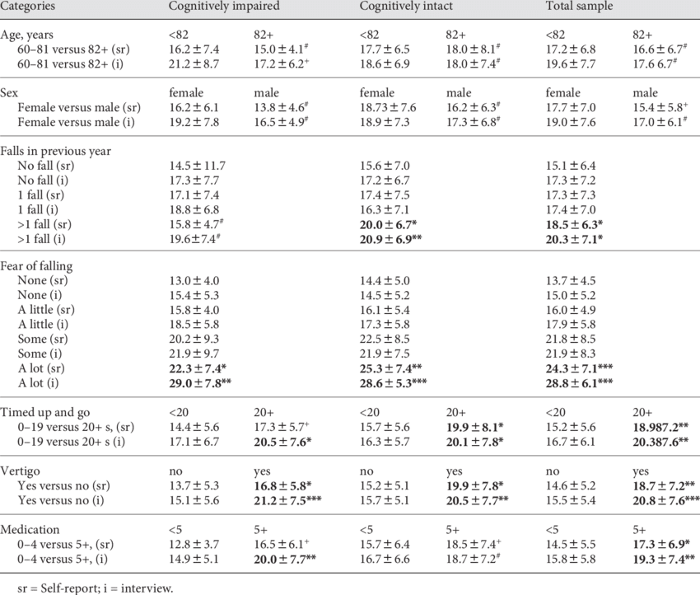The width and height of the screenshot is (700, 595).
Task: Select the bold value 28.8 ± 6.1***
Action: (x=579, y=383)
